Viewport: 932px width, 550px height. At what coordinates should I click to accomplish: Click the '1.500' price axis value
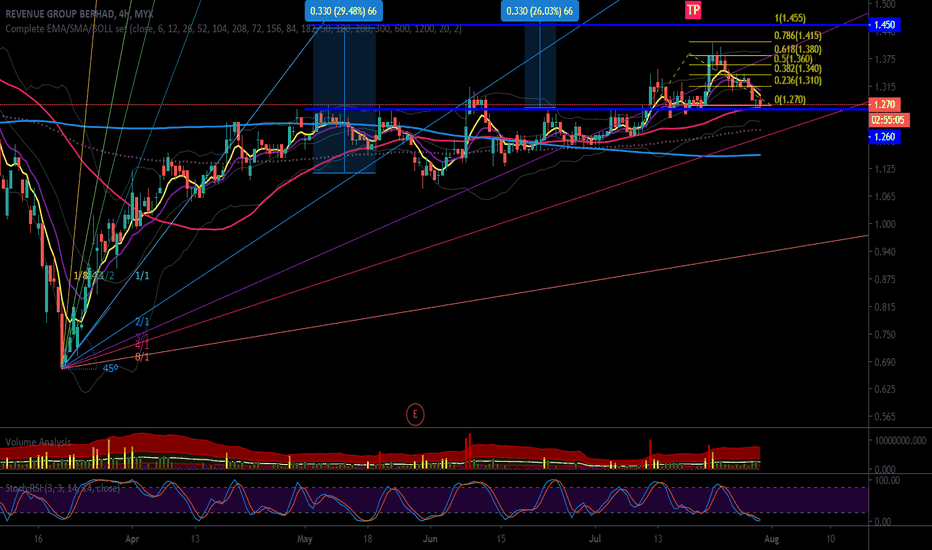click(885, 4)
